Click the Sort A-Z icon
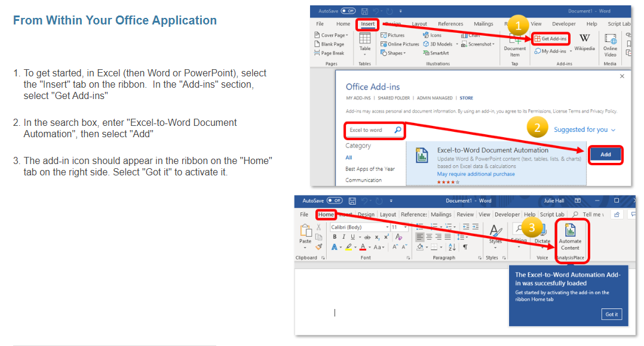Screen dimensions: 644x346 (x=452, y=247)
